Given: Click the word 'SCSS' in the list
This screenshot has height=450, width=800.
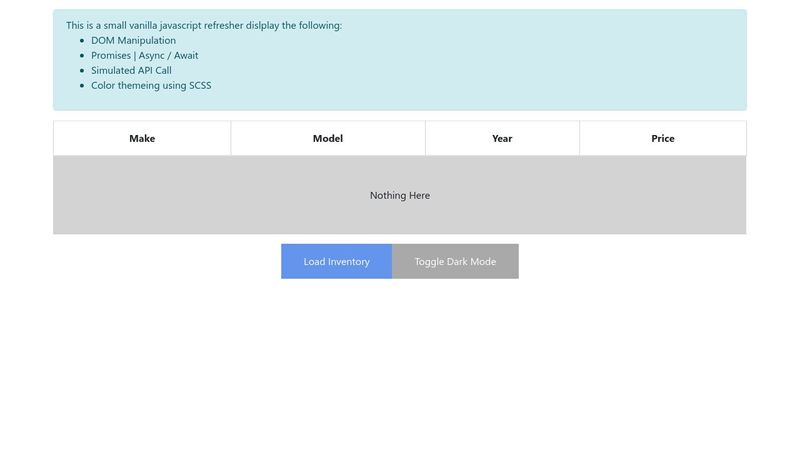Looking at the screenshot, I should point(200,85).
